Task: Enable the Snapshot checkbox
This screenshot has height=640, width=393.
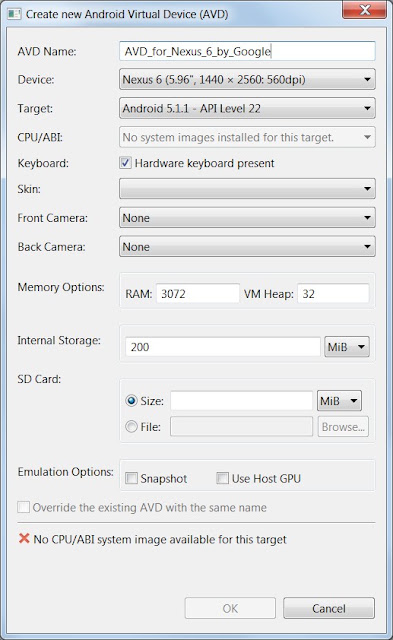Action: pos(131,478)
